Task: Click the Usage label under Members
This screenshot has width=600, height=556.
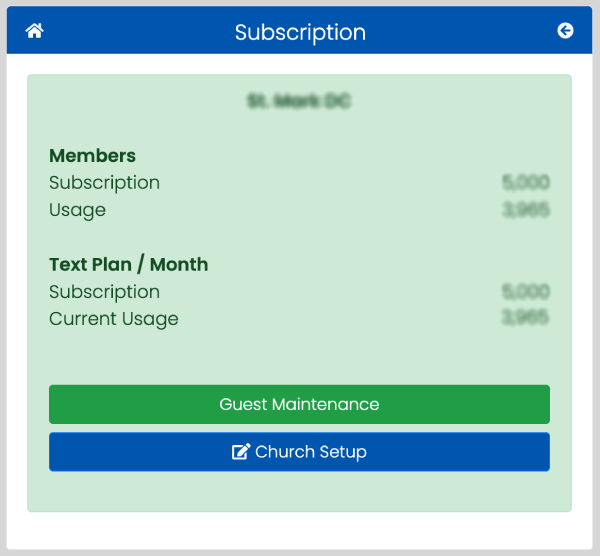Action: click(77, 210)
